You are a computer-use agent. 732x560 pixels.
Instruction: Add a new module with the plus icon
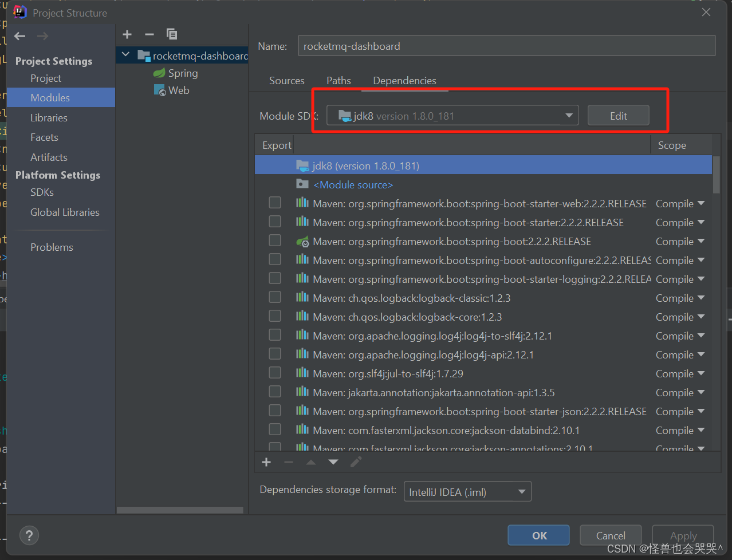[127, 34]
